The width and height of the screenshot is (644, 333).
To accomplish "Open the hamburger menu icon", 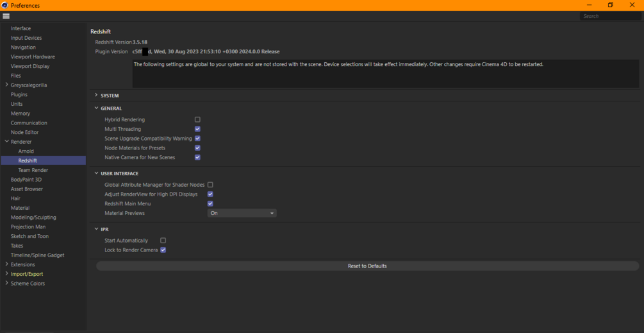I will pyautogui.click(x=6, y=16).
